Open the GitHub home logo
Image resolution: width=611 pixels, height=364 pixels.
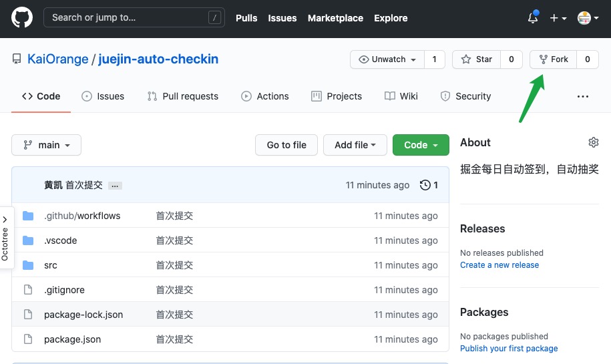pyautogui.click(x=22, y=17)
